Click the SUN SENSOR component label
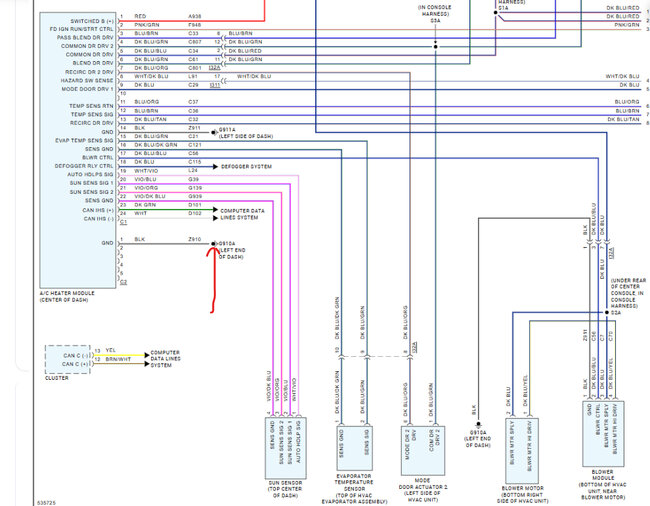 point(285,489)
